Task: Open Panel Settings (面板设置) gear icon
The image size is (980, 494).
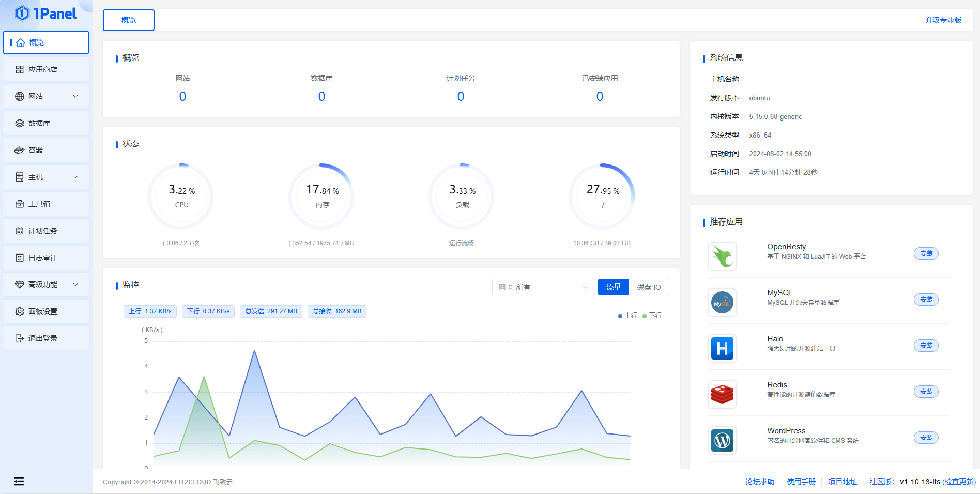Action: click(20, 311)
